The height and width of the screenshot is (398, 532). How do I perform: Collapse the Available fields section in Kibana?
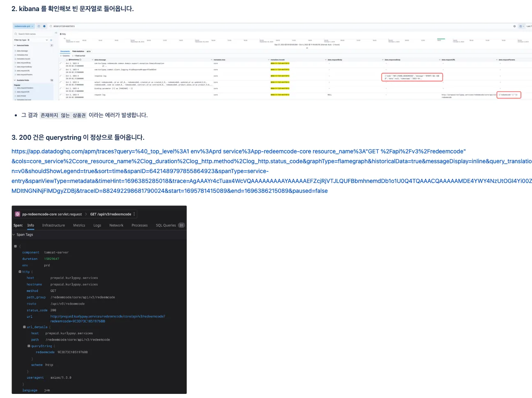(15, 80)
